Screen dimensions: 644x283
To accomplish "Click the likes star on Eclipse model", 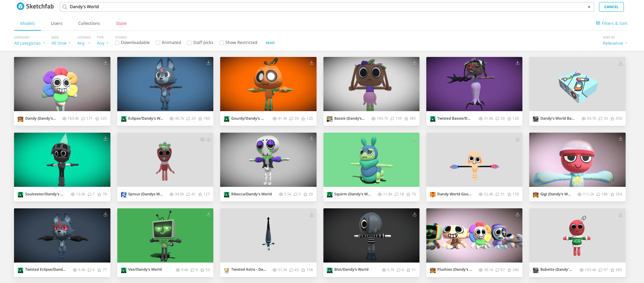I will tap(200, 119).
